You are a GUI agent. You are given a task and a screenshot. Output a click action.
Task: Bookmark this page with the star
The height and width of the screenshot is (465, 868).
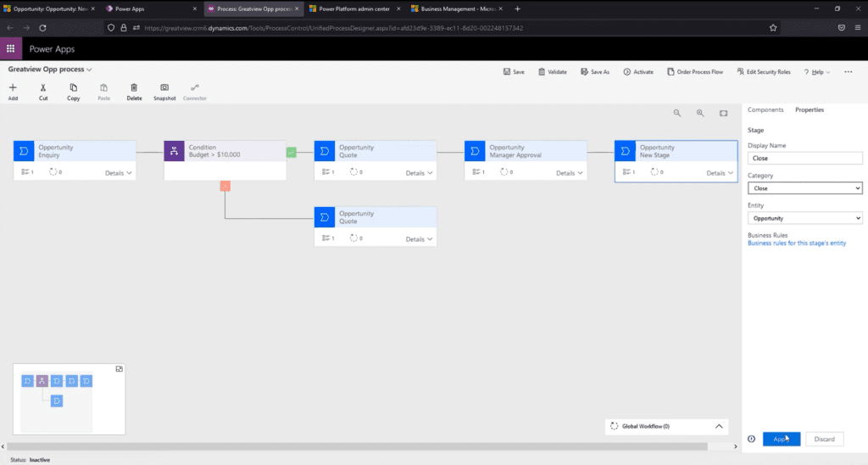[x=773, y=28]
